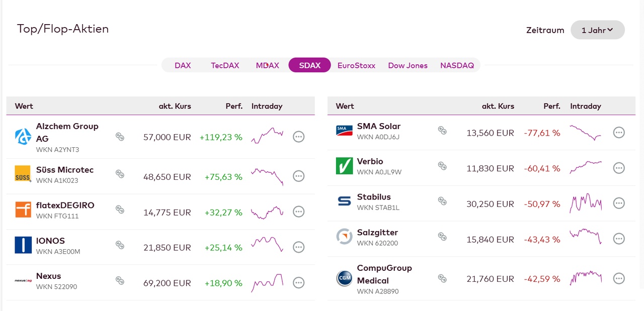The image size is (644, 311).
Task: Switch to the TecDAX tab
Action: click(225, 65)
